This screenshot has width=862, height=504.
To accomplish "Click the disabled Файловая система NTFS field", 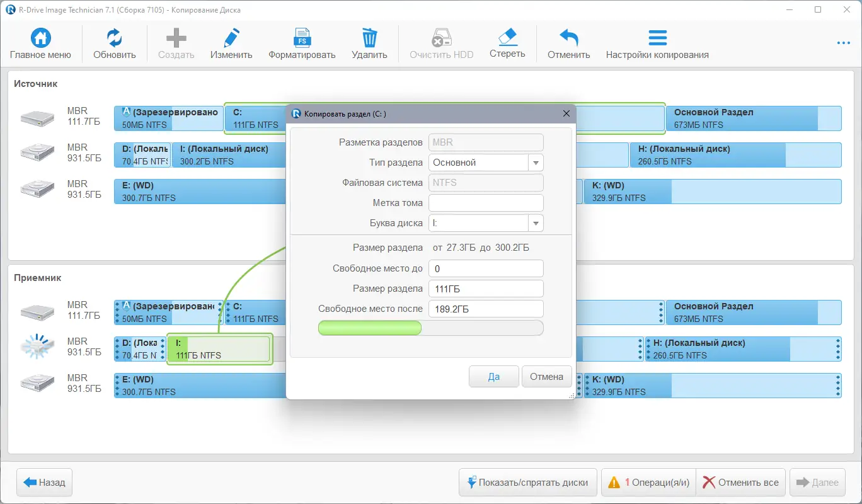I will pos(486,183).
